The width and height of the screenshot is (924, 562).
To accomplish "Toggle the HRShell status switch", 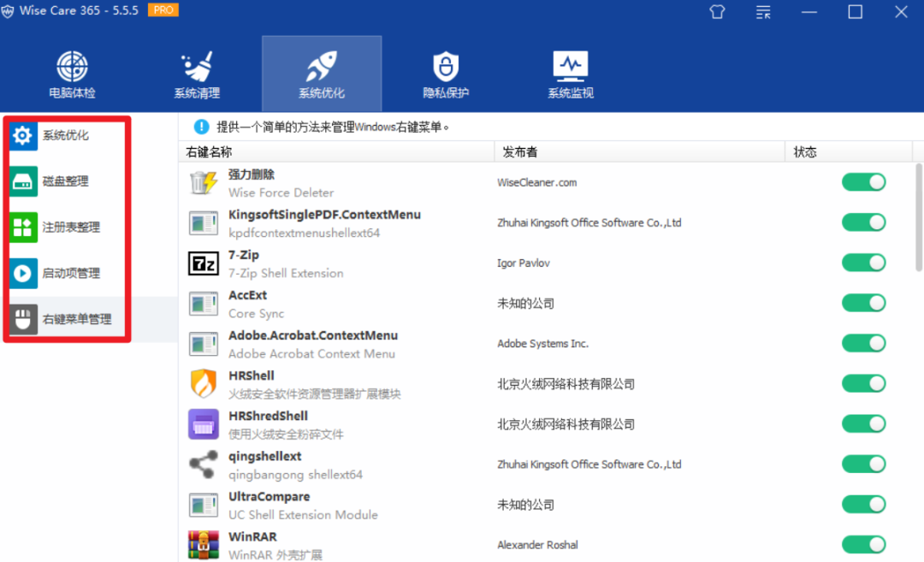I will tap(863, 383).
